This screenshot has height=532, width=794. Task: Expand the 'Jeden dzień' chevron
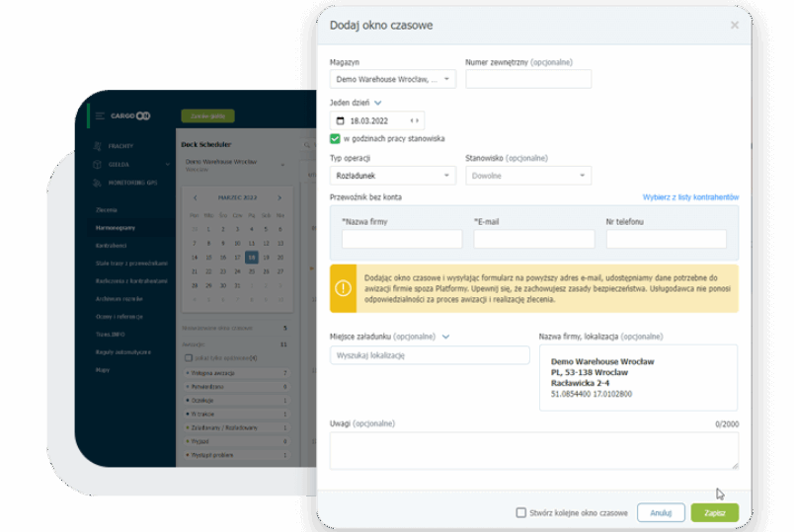click(378, 102)
